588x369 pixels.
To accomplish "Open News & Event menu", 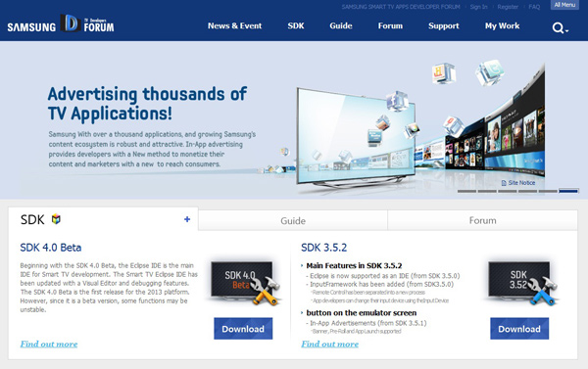I will coord(235,25).
